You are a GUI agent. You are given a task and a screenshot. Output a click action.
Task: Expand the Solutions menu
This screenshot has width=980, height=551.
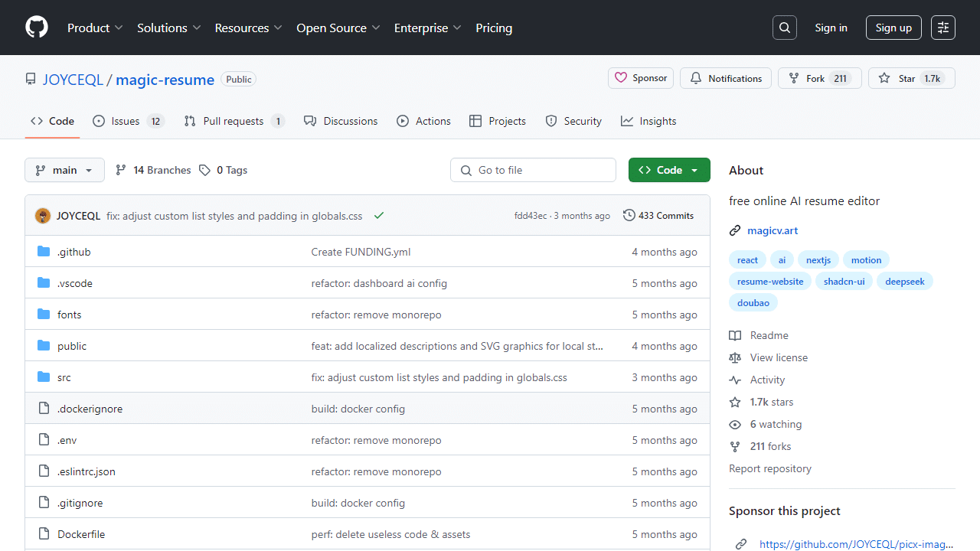click(x=168, y=28)
